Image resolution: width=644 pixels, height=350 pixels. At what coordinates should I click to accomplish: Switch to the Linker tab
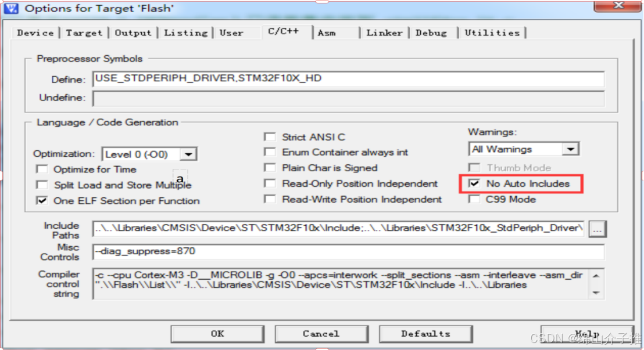384,33
